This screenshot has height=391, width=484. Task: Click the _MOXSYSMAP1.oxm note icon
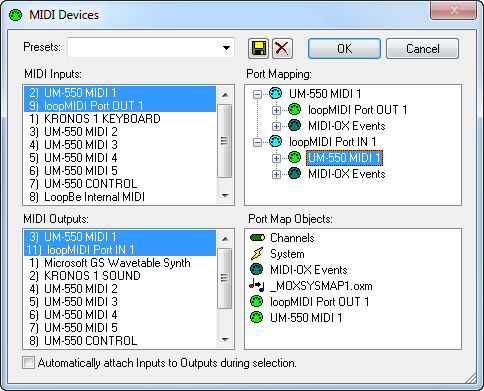coord(257,285)
